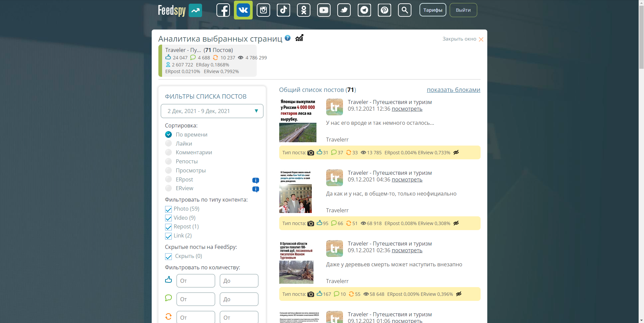Select sorting by 'Просмотры'
The height and width of the screenshot is (323, 644).
(x=186, y=170)
